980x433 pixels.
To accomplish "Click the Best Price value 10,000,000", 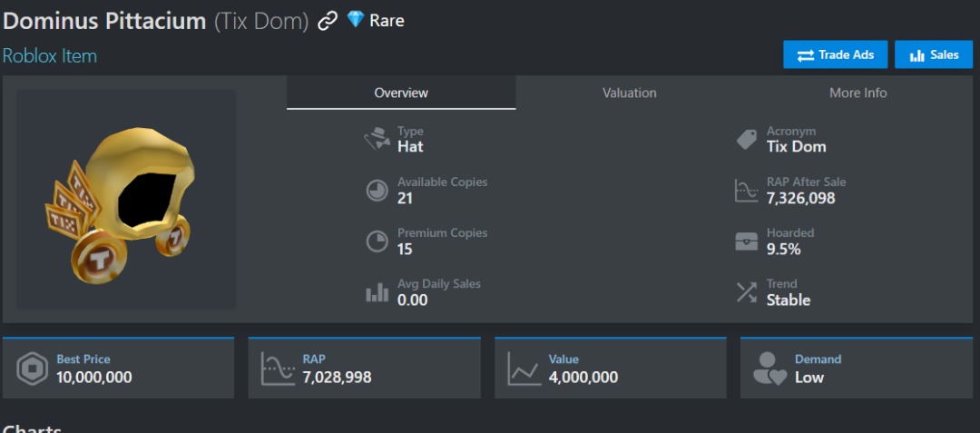I will [93, 378].
